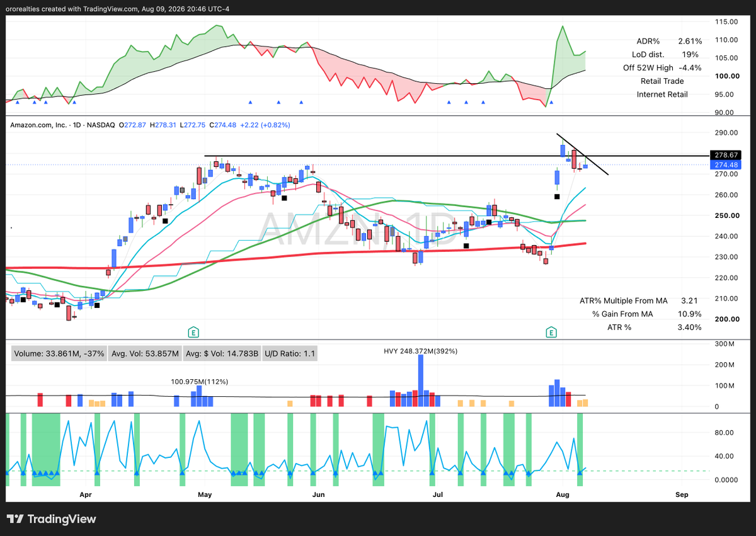Click the 200.00 price axis label
This screenshot has width=756, height=536.
coord(726,319)
